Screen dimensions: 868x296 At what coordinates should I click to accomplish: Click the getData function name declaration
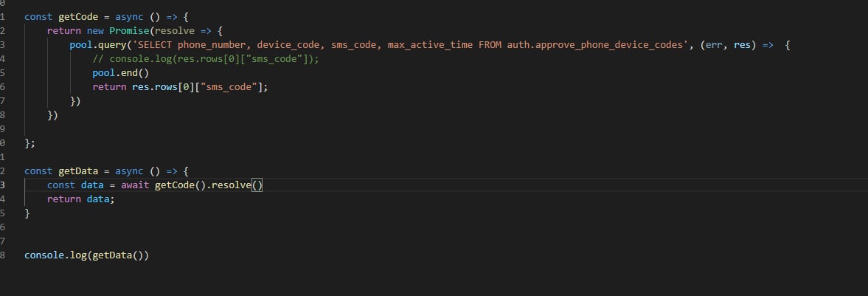pos(78,171)
